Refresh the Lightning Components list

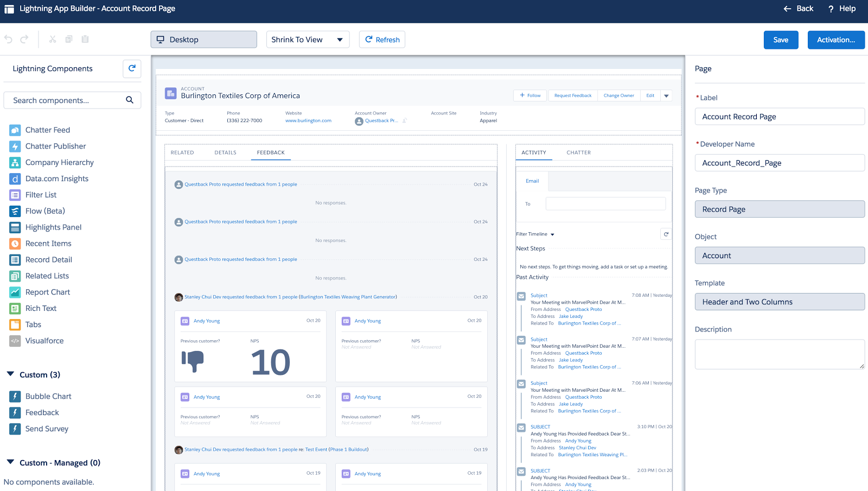click(x=131, y=68)
